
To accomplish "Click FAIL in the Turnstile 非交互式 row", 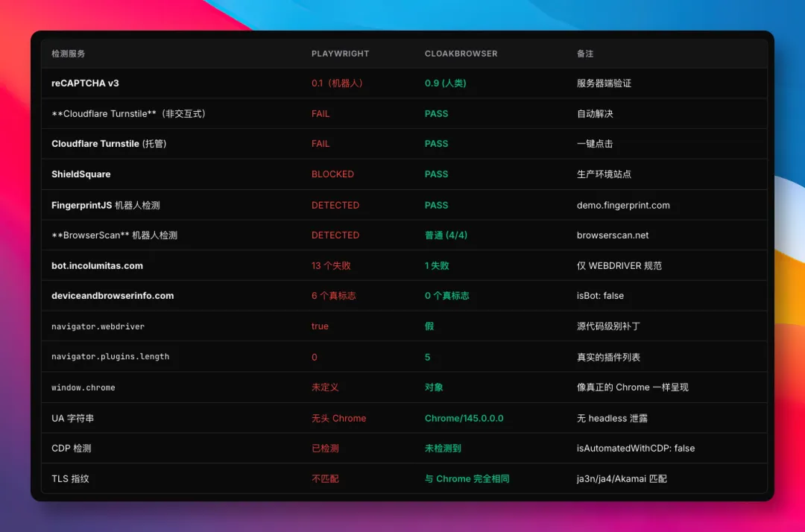I will click(x=321, y=113).
